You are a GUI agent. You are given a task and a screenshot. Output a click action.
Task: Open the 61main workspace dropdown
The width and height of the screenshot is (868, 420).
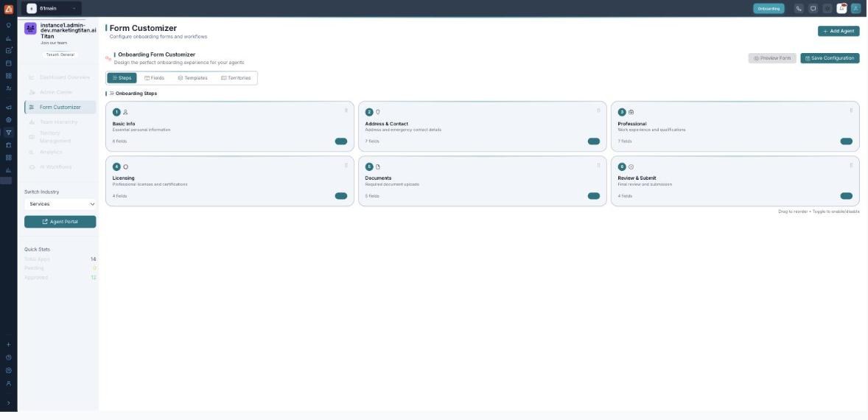(x=52, y=8)
